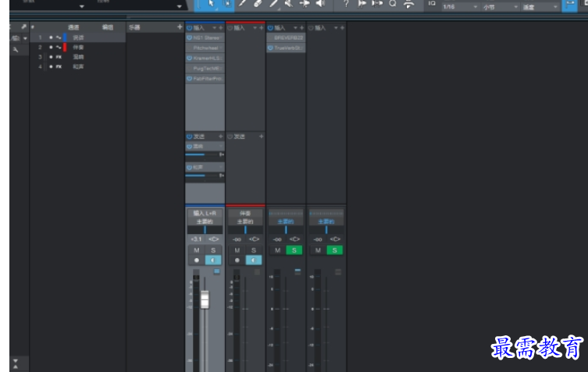This screenshot has height=372, width=588.
Task: Select track 1 in the channel list
Action: 77,37
